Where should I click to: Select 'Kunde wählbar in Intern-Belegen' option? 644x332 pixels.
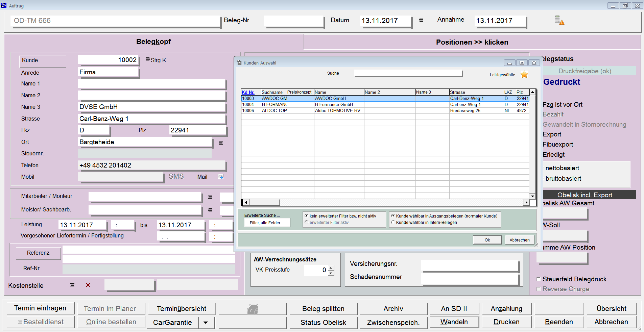(393, 222)
